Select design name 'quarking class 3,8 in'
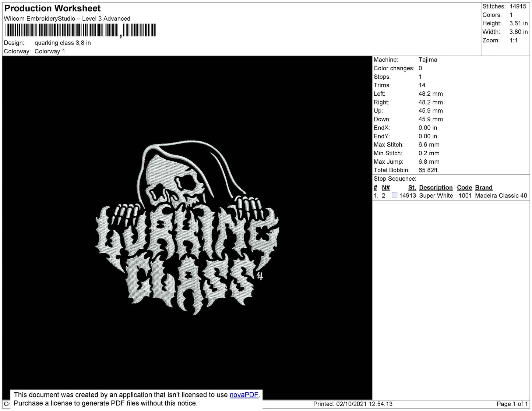The width and height of the screenshot is (532, 411). click(x=63, y=43)
